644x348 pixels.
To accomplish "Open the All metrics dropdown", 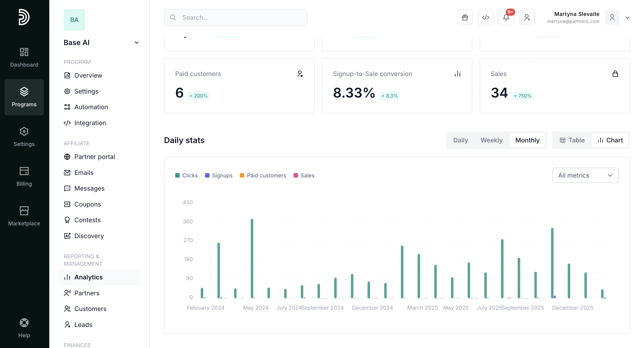I will click(585, 175).
